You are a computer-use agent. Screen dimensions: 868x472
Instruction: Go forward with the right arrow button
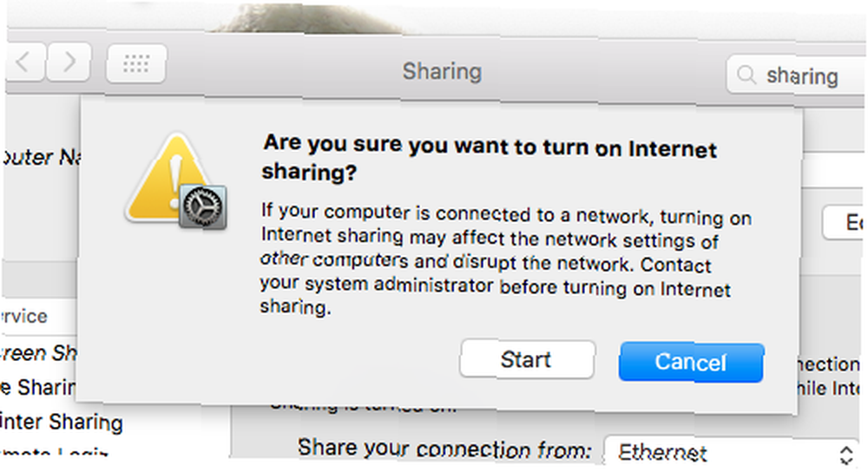pos(69,62)
